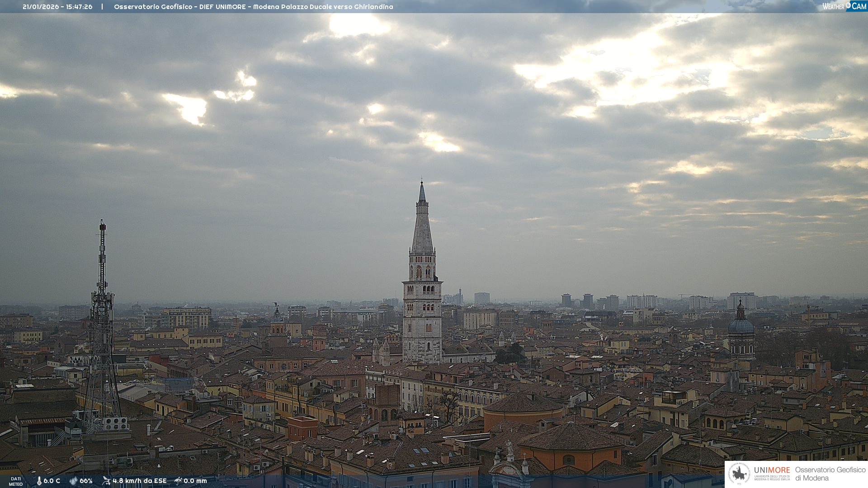Click the 66% humidity value

86,481
